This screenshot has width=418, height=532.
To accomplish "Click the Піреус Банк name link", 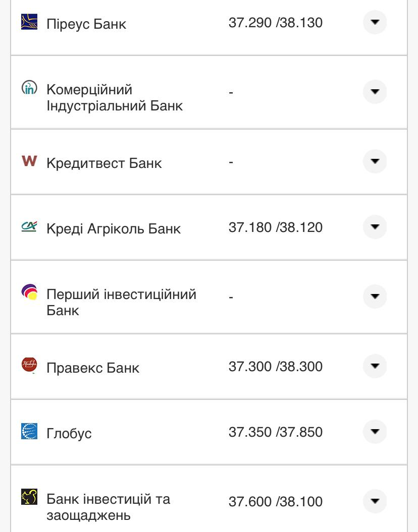I will [87, 24].
